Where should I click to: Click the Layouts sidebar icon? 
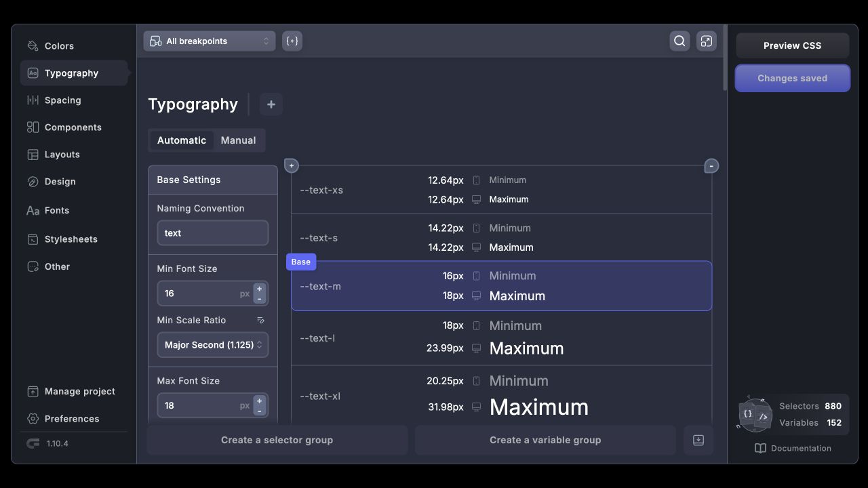[x=33, y=155]
